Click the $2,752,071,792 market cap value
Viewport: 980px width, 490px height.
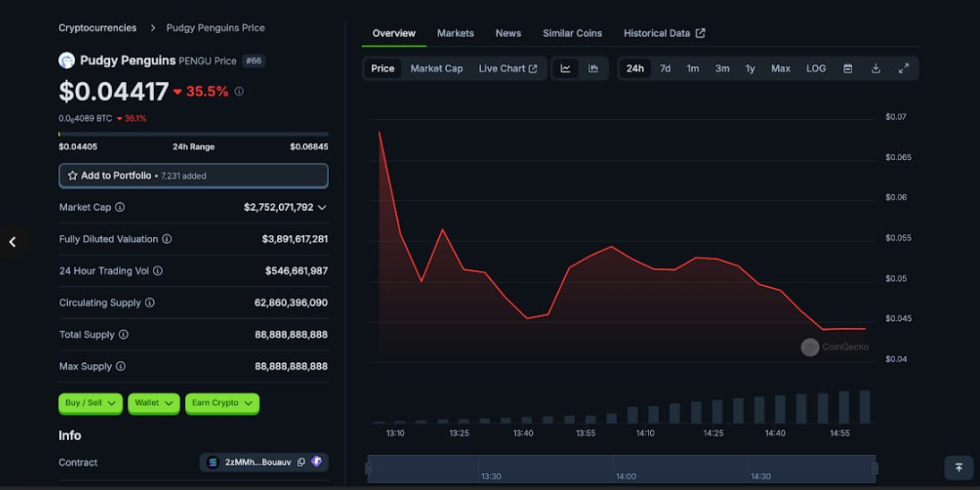(279, 207)
